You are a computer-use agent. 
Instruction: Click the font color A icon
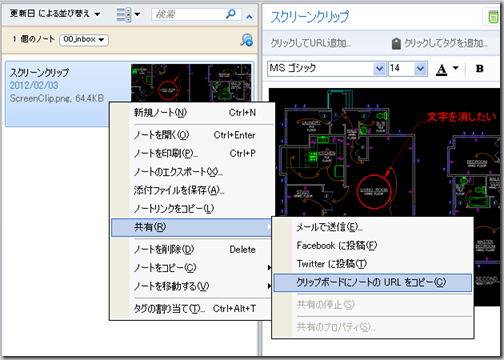[x=442, y=69]
